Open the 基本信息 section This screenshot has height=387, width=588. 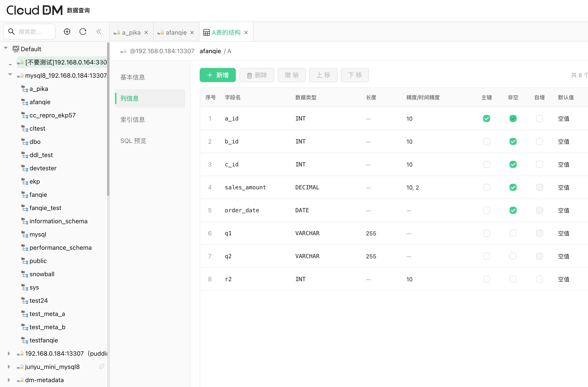tap(150, 77)
